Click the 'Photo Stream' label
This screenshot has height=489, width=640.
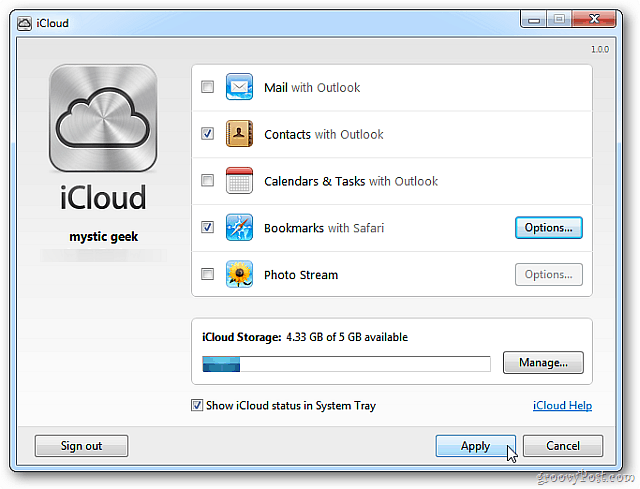(x=301, y=275)
